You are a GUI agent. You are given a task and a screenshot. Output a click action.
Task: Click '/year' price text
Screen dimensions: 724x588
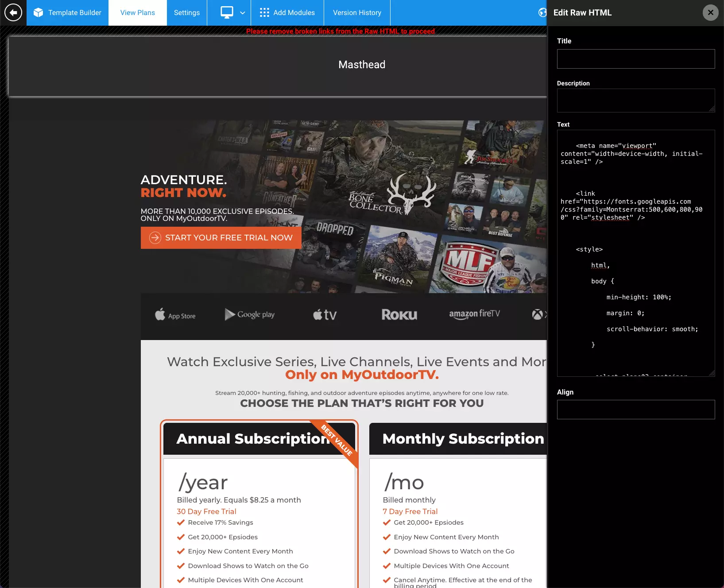point(203,482)
